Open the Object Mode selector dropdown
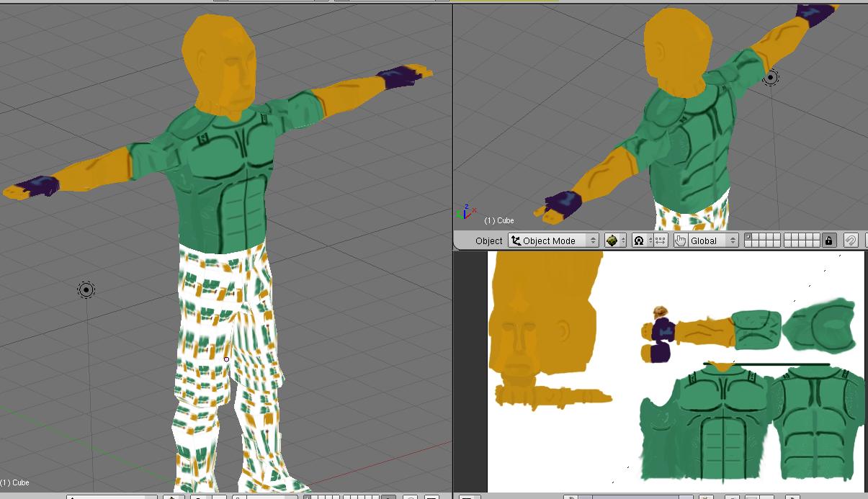 (553, 240)
